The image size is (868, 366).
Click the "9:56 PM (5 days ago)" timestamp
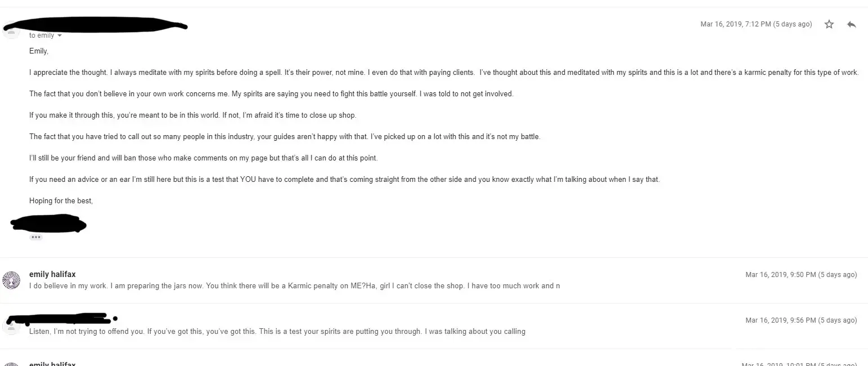[800, 320]
